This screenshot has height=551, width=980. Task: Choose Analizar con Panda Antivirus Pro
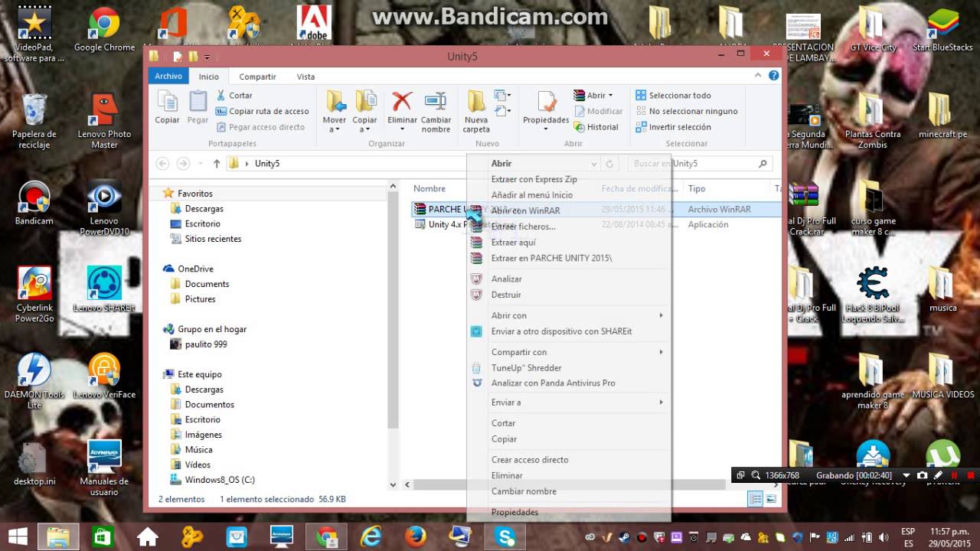coord(569,383)
